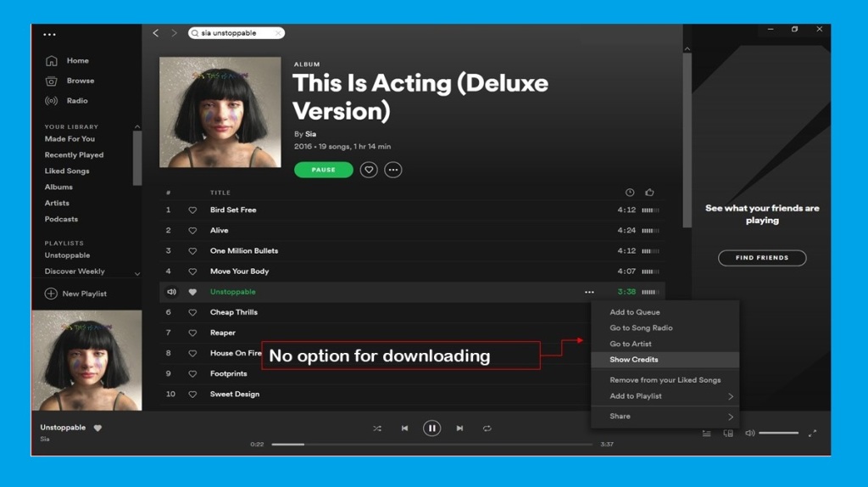Create a New Playlist
868x487 pixels.
pos(75,294)
